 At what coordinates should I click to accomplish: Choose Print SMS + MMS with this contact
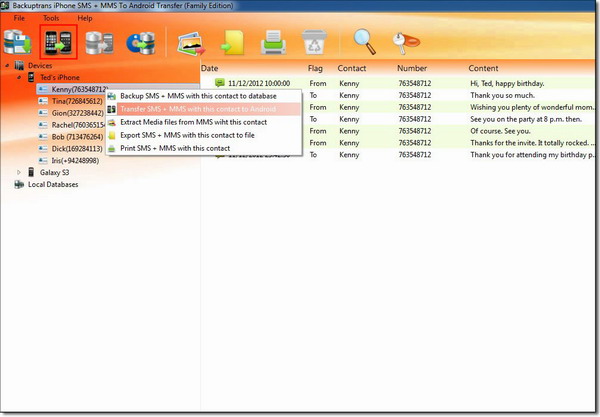point(204,148)
